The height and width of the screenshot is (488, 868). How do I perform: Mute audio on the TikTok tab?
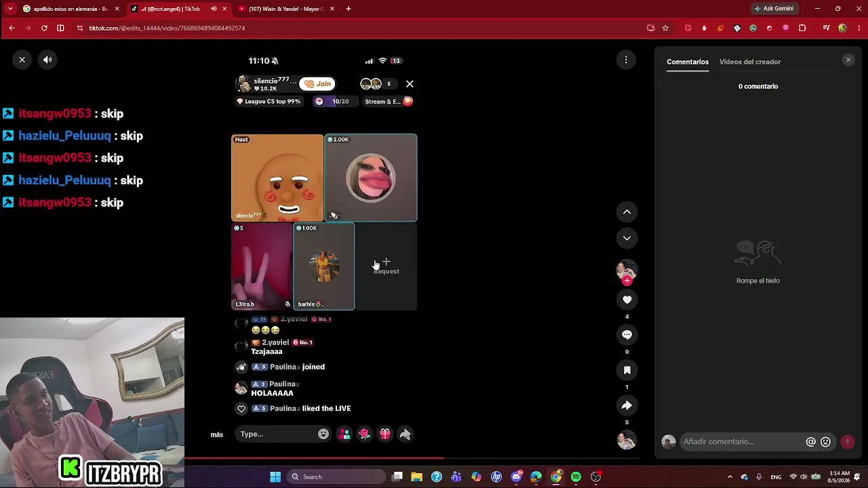click(214, 9)
